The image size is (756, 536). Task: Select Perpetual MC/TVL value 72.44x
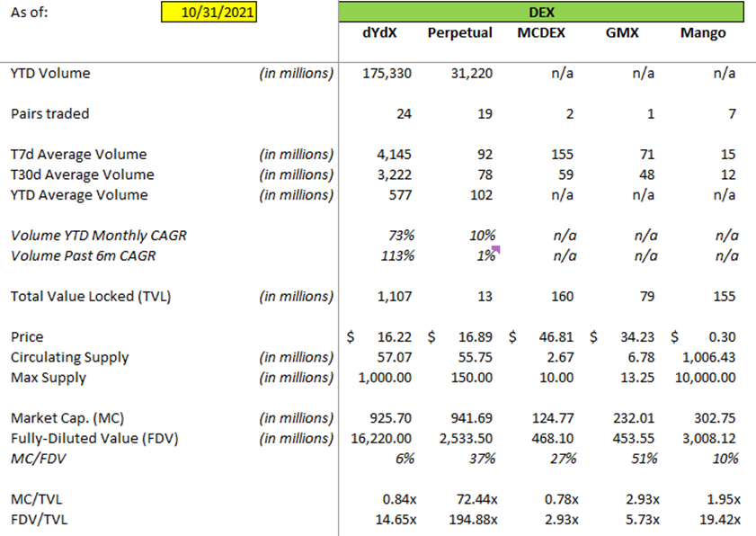coord(476,499)
